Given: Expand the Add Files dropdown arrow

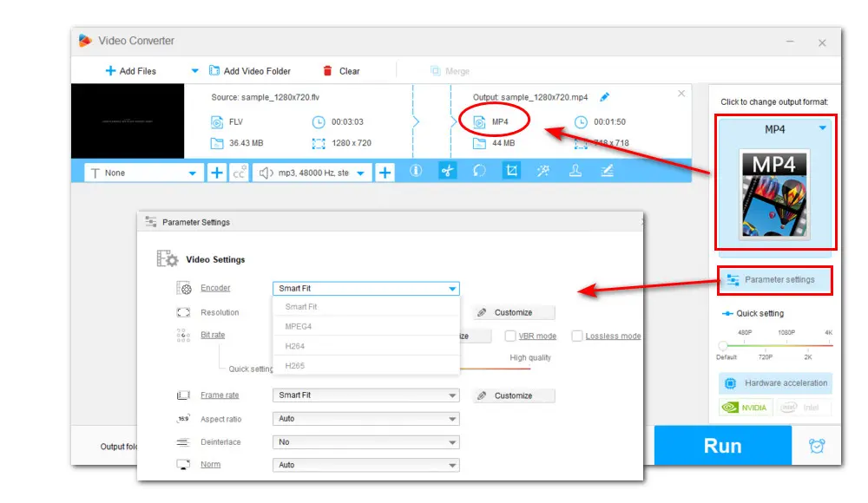Looking at the screenshot, I should pyautogui.click(x=194, y=71).
